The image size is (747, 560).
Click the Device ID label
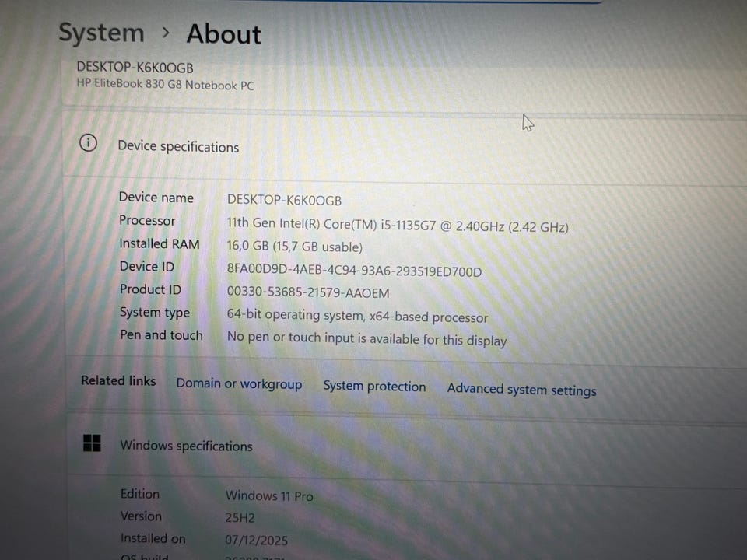click(147, 266)
